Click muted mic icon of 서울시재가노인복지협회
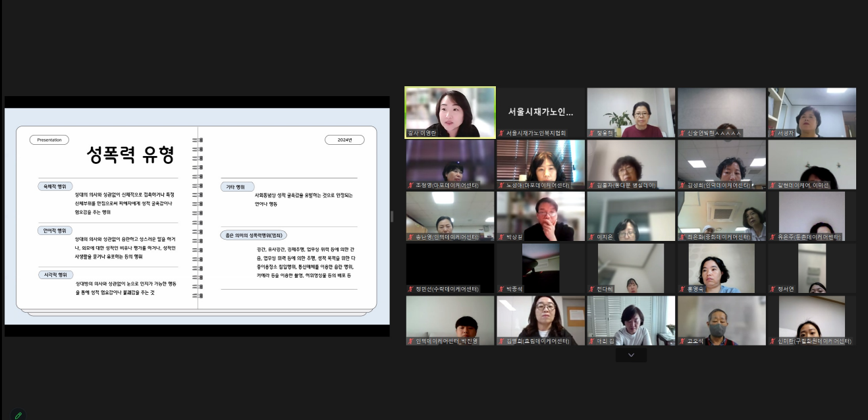This screenshot has height=420, width=868. click(501, 133)
